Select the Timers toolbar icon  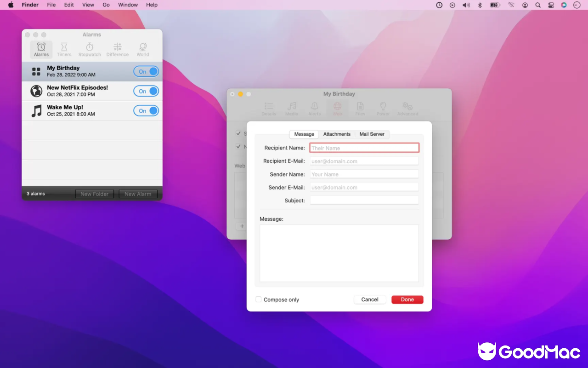(x=64, y=49)
